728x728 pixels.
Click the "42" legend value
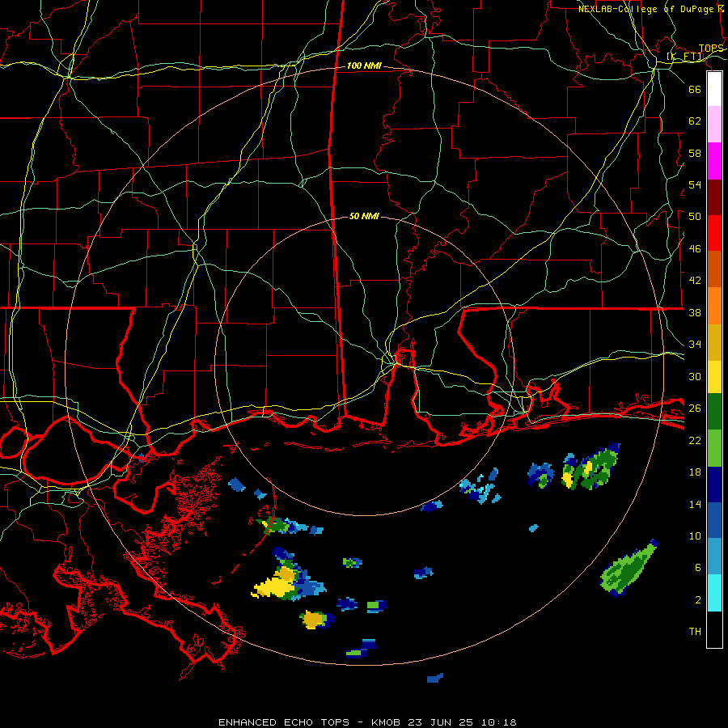pyautogui.click(x=695, y=280)
